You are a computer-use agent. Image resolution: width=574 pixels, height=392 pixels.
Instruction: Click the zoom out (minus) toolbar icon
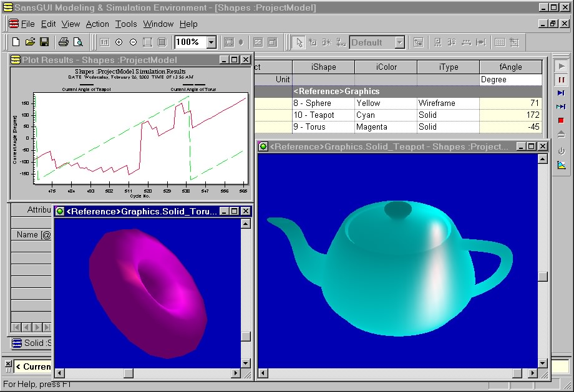[x=133, y=42]
